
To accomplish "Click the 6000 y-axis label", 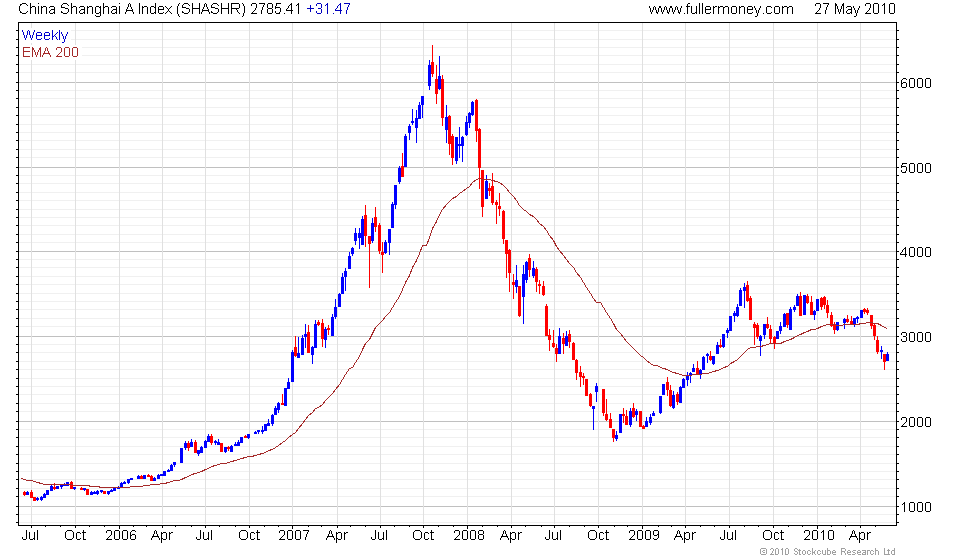I will point(915,83).
